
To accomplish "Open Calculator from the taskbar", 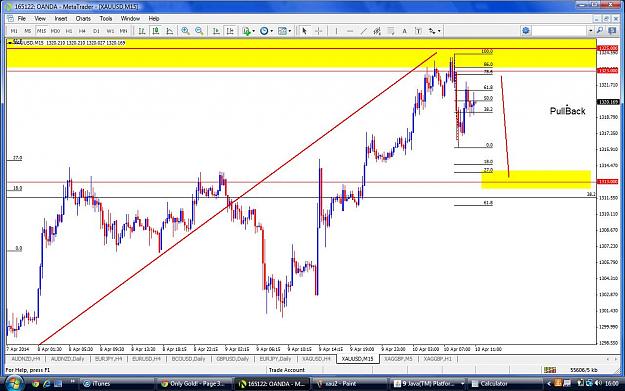I will point(504,383).
